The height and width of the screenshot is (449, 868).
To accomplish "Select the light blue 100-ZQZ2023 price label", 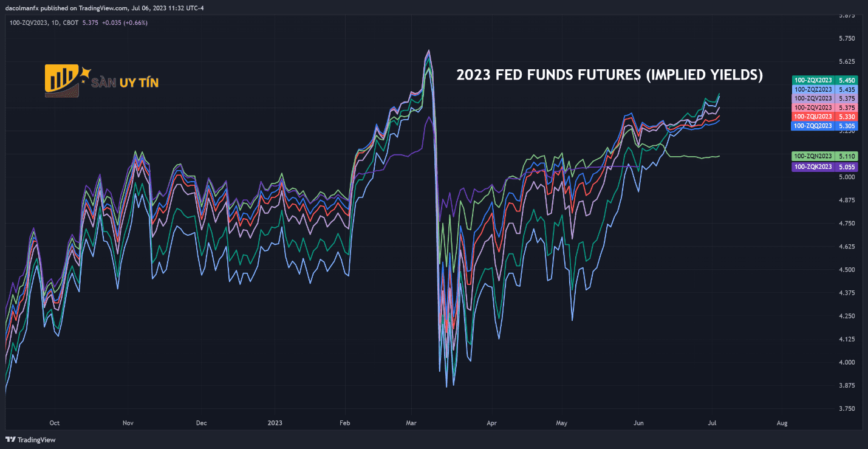I will pyautogui.click(x=824, y=89).
